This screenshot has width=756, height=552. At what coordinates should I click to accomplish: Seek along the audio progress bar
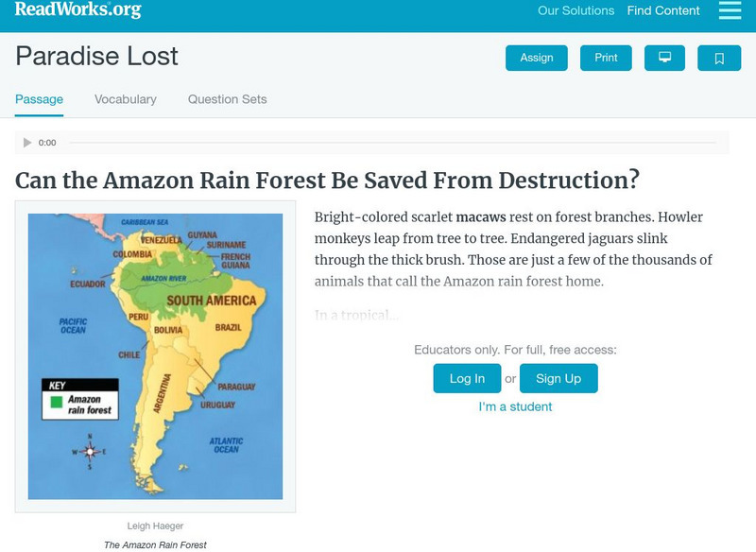point(392,143)
